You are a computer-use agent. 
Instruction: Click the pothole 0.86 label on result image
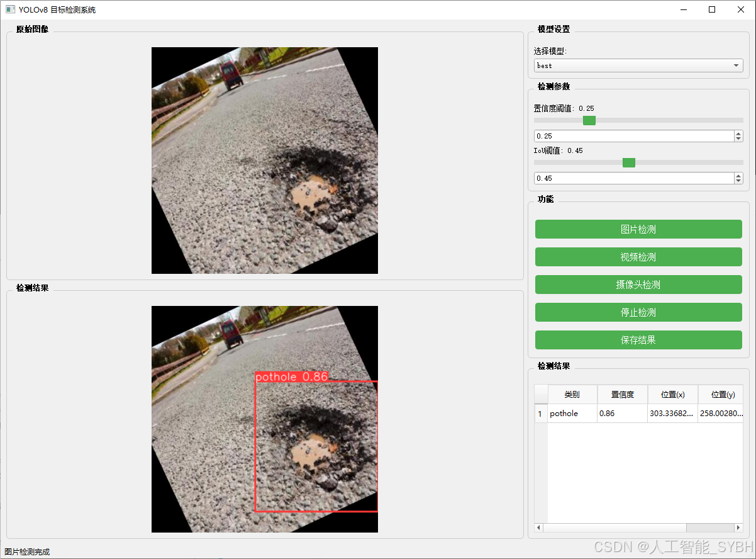[x=292, y=376]
